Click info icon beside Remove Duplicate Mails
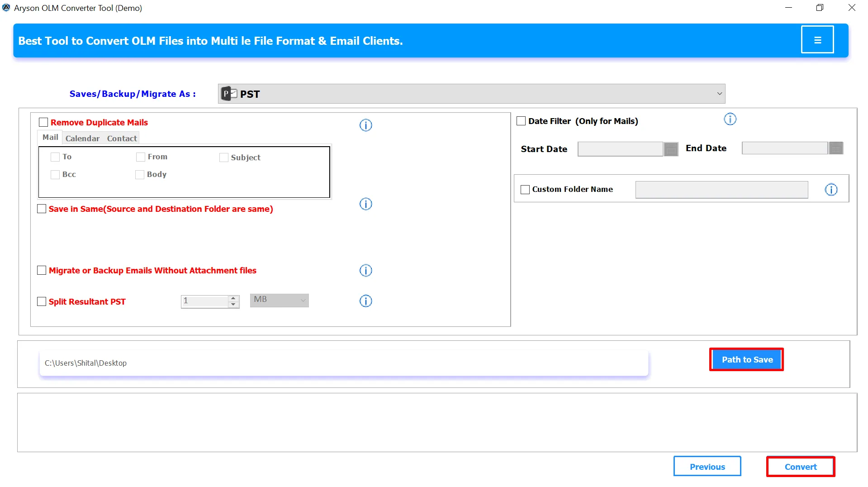The width and height of the screenshot is (868, 487). [365, 125]
